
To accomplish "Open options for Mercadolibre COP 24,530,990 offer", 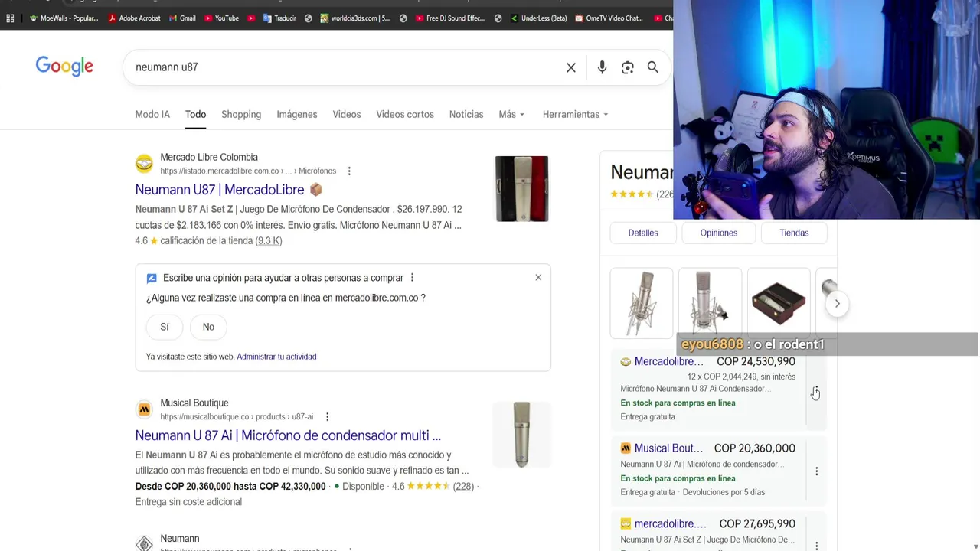I will [816, 392].
